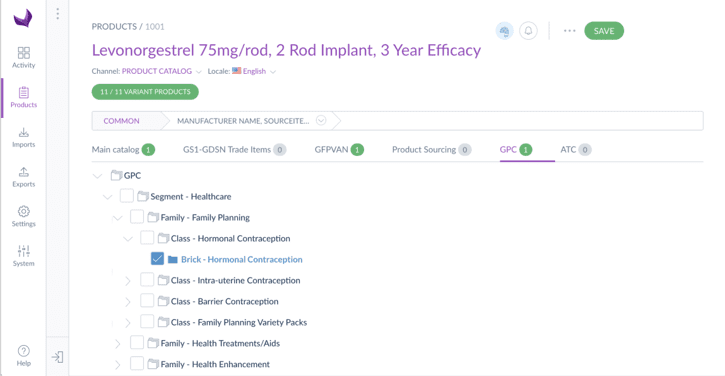Click the green SAVE button
Screen dimensions: 725x376
coord(604,31)
